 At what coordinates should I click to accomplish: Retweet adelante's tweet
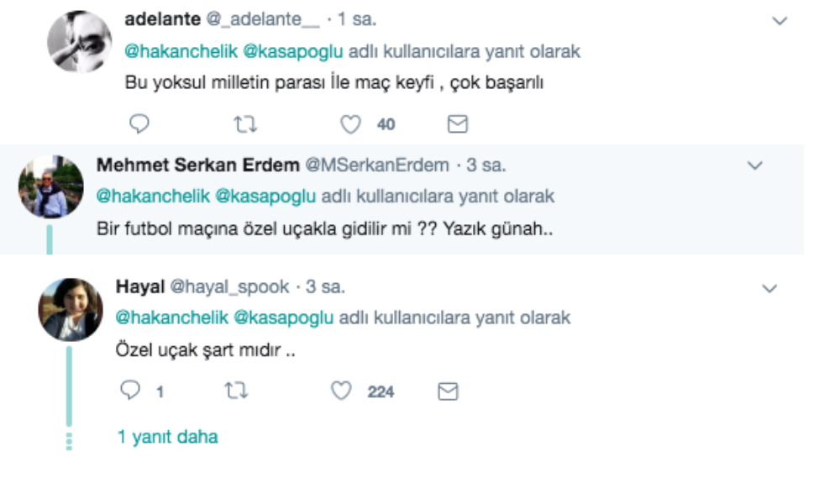point(244,124)
